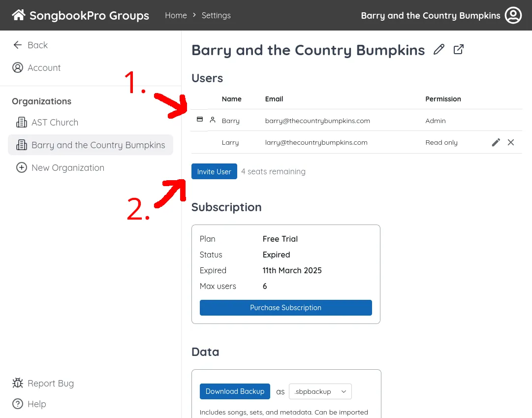Click Download Backup
The width and height of the screenshot is (532, 418).
(235, 391)
